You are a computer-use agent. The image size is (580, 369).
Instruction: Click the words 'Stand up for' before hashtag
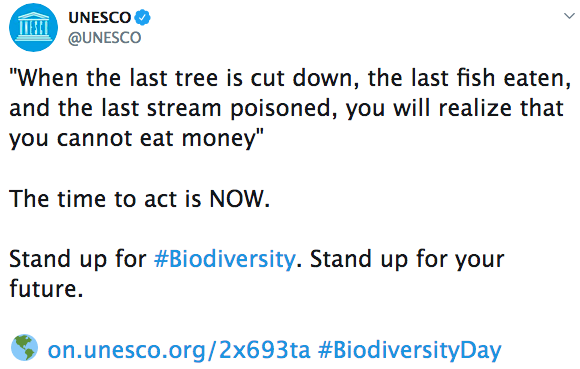[x=78, y=258]
